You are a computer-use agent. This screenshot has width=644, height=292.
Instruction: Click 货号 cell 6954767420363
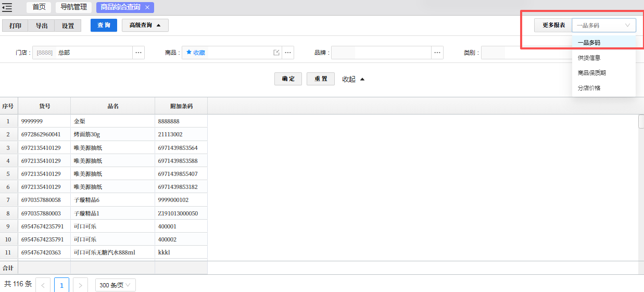tap(45, 252)
